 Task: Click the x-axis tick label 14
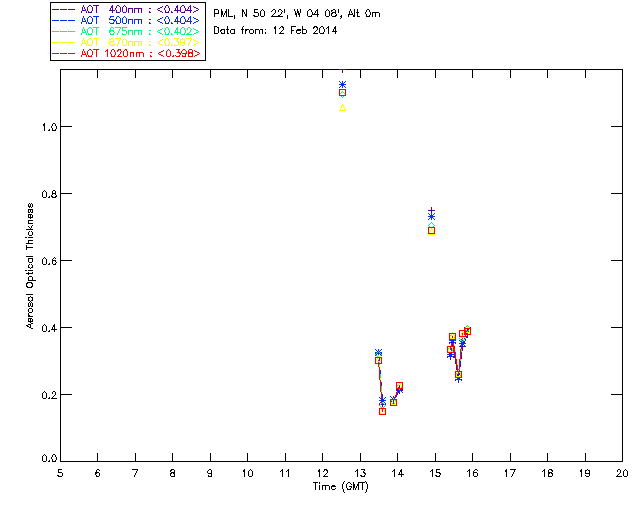[398, 473]
